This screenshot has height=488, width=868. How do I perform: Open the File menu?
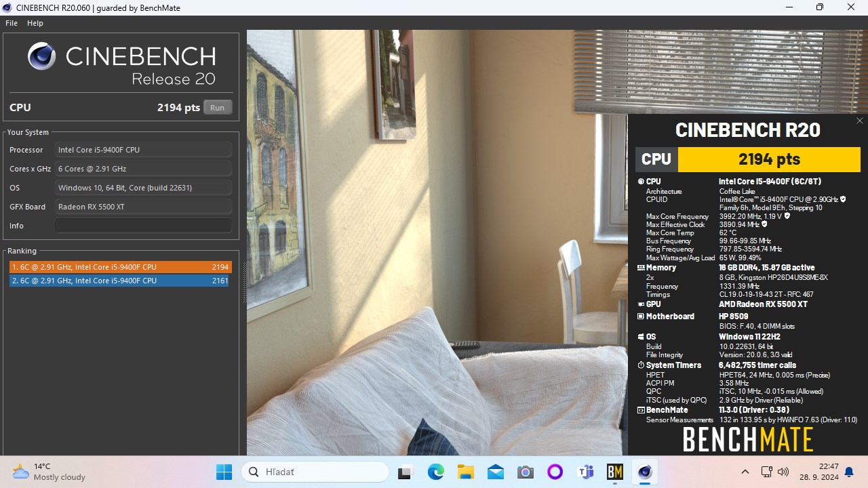point(12,23)
